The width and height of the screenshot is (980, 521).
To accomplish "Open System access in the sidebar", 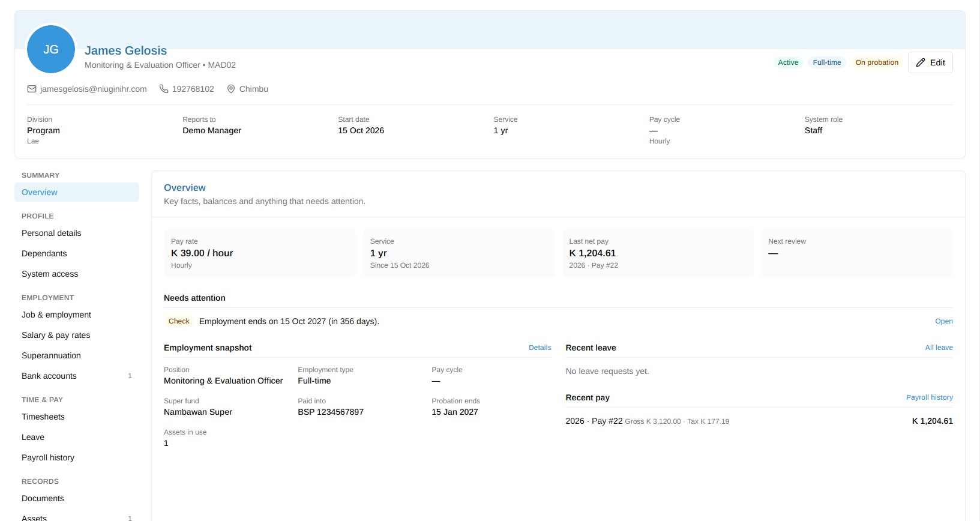I will click(77, 274).
